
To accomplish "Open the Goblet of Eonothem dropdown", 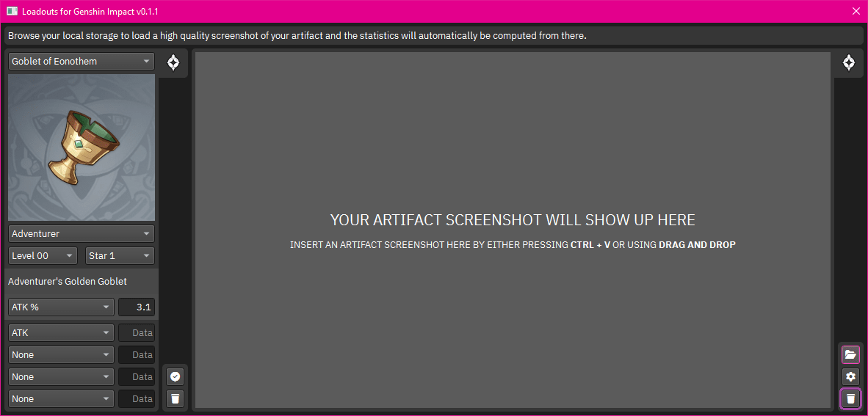I will tap(82, 62).
